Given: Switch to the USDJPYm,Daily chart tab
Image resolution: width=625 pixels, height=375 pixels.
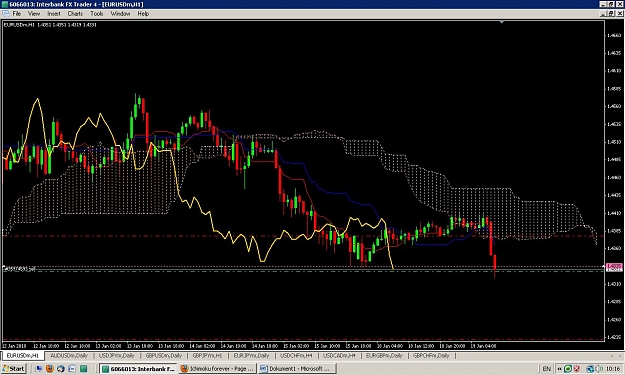Looking at the screenshot, I should [x=117, y=355].
